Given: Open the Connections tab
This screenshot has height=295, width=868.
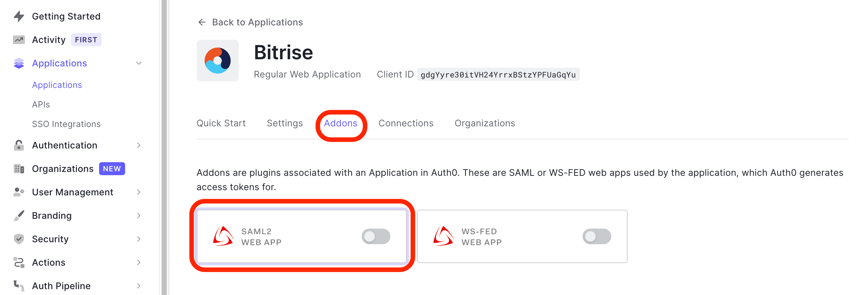Looking at the screenshot, I should point(406,123).
